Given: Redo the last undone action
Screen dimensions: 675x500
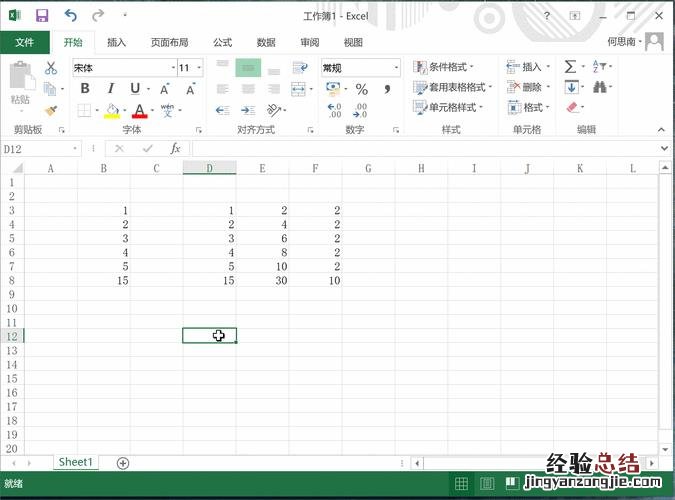Looking at the screenshot, I should click(98, 16).
